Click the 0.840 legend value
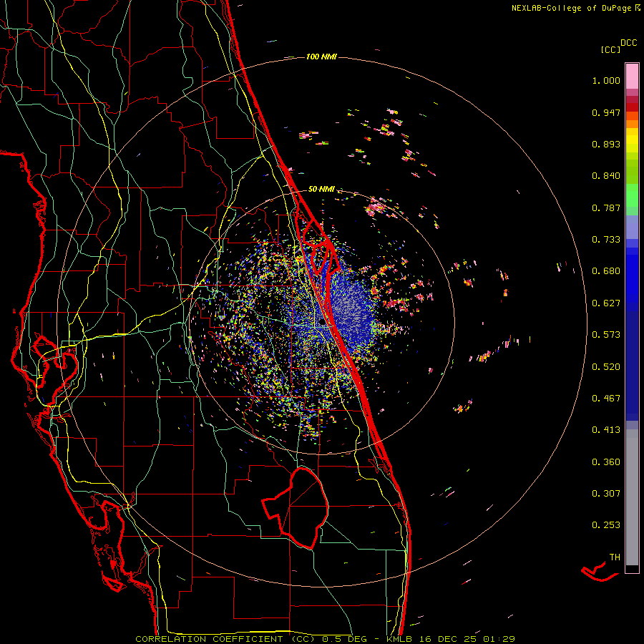The image size is (644, 644). click(606, 176)
